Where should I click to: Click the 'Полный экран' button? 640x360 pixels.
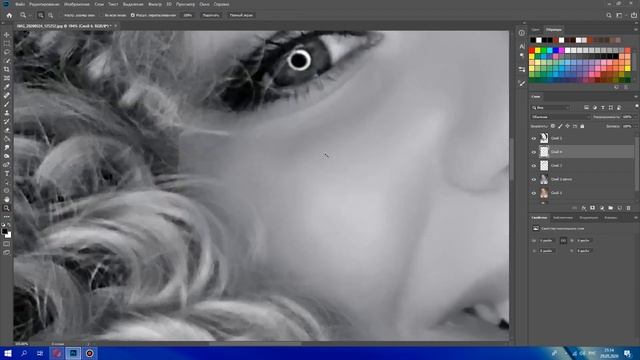coord(241,15)
